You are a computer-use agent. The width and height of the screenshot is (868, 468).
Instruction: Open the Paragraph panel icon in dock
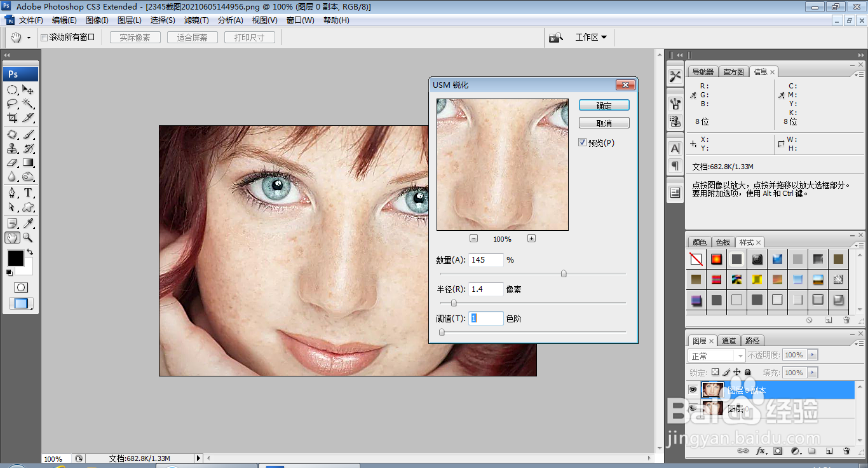675,165
